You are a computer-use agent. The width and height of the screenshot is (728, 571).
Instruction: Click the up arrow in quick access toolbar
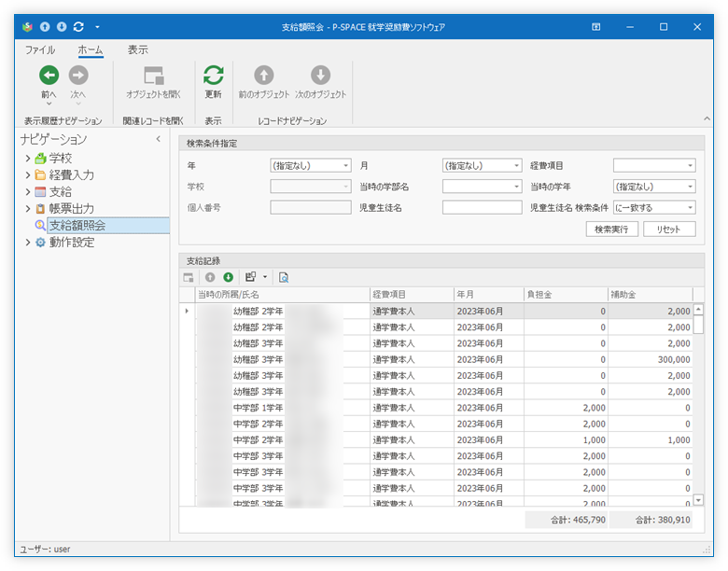click(45, 27)
